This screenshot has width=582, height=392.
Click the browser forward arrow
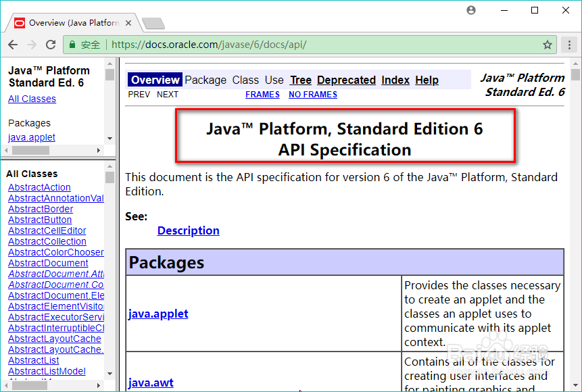(x=32, y=45)
